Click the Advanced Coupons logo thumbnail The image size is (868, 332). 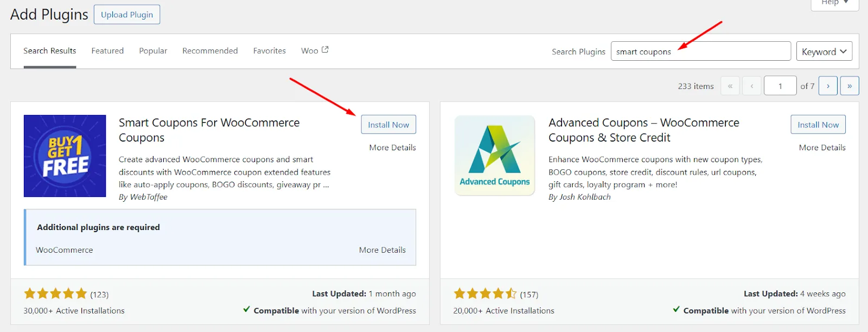[495, 156]
